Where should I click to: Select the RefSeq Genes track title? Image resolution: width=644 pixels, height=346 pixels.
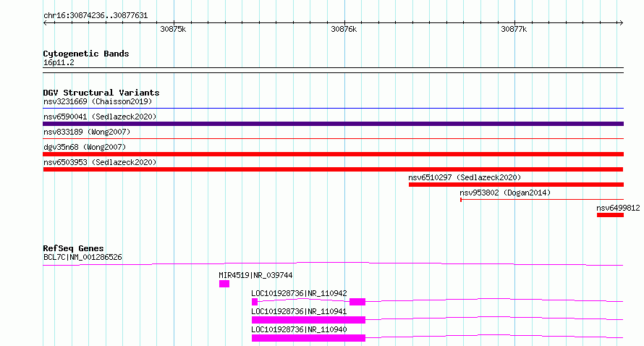pyautogui.click(x=73, y=248)
